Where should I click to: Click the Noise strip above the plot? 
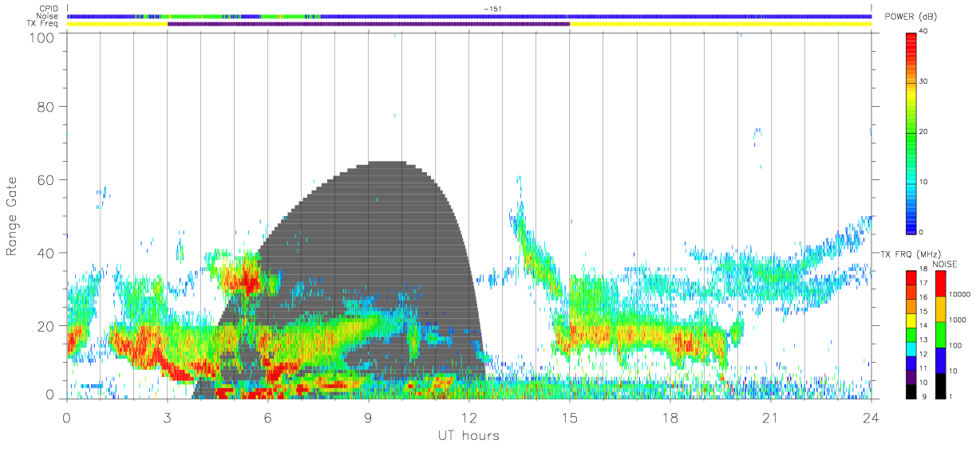click(x=469, y=16)
